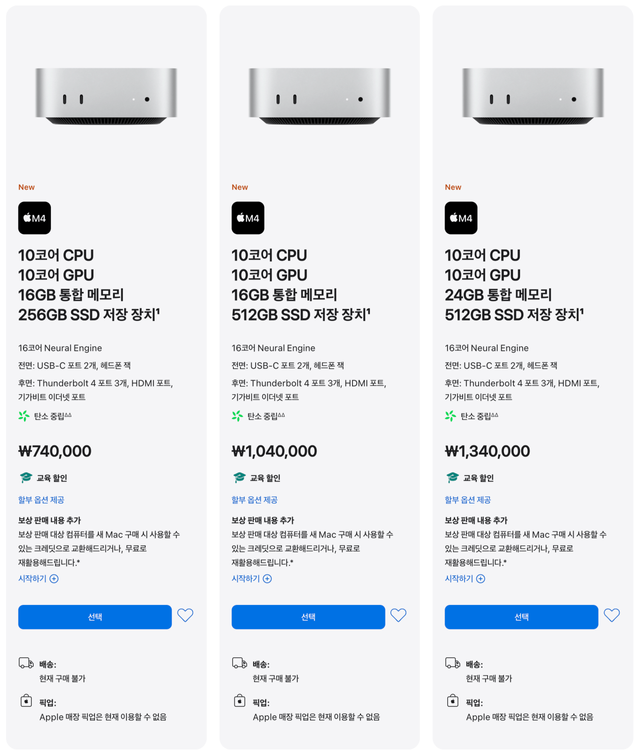Click pickup bag icon under the first model
Image resolution: width=640 pixels, height=756 pixels.
click(26, 702)
